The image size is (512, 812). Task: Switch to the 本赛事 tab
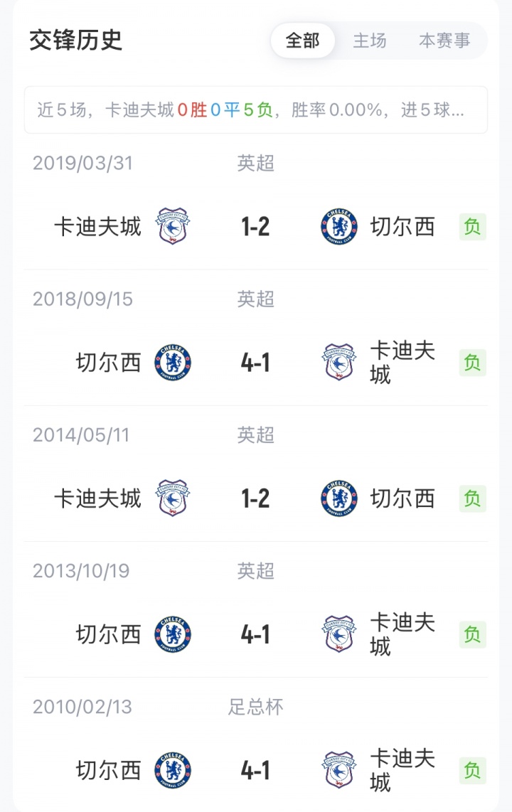(x=444, y=41)
